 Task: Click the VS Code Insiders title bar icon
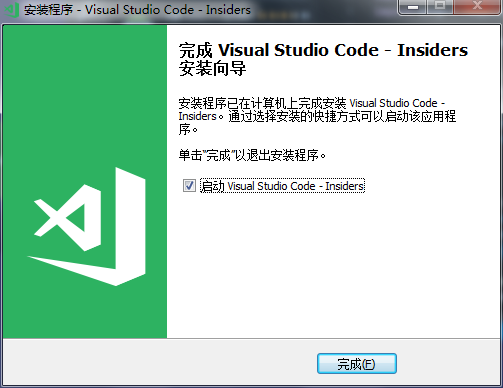(x=12, y=10)
